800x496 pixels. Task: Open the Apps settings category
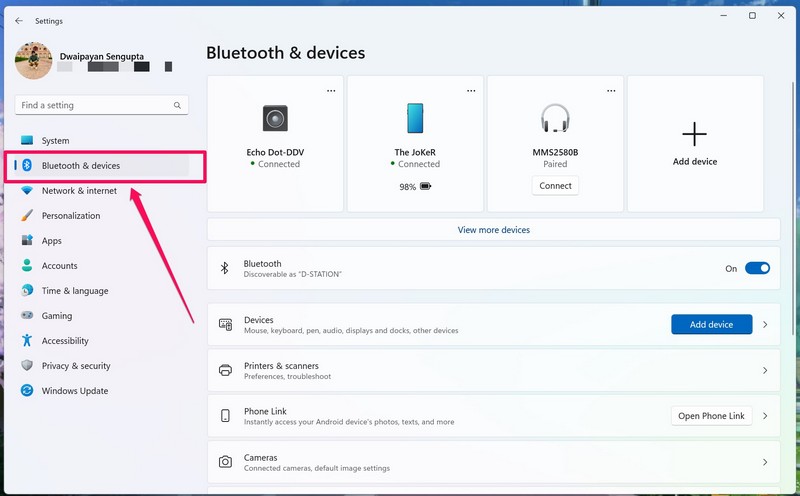click(x=101, y=240)
